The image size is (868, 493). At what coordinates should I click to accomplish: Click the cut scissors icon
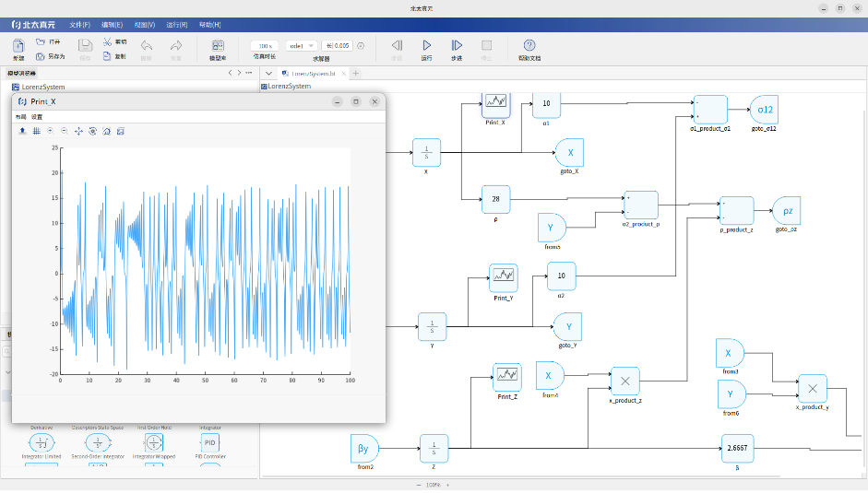(x=108, y=41)
